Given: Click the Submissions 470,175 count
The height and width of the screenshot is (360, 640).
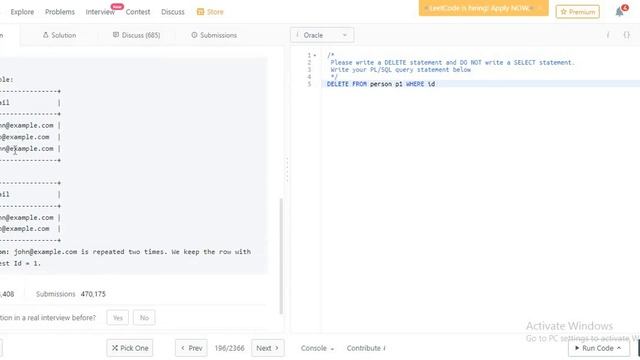Looking at the screenshot, I should click(x=71, y=294).
